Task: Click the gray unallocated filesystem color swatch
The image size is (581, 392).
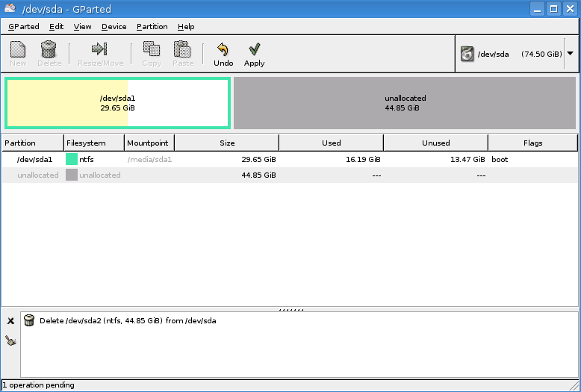Action: [x=72, y=175]
